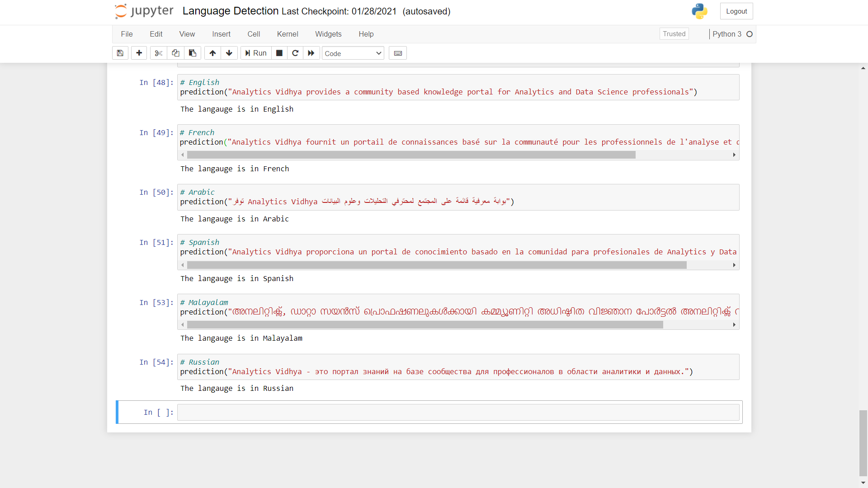
Task: Select the In [48] prompt area
Action: click(156, 83)
